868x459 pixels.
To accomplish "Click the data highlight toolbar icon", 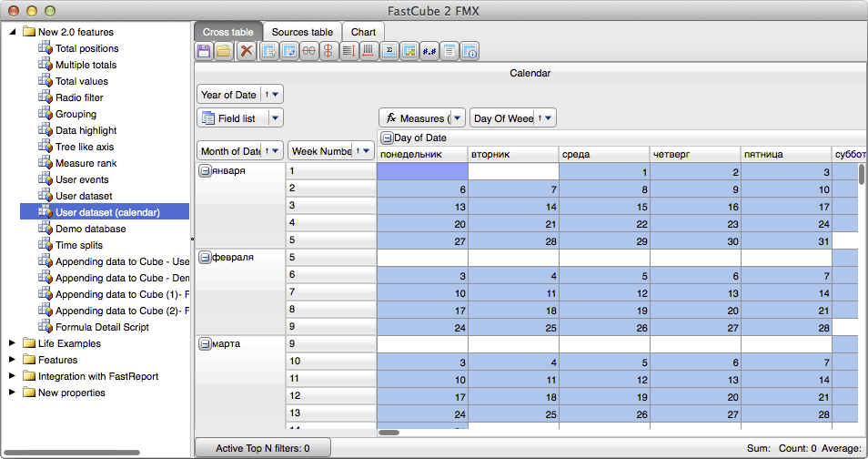I will (409, 52).
